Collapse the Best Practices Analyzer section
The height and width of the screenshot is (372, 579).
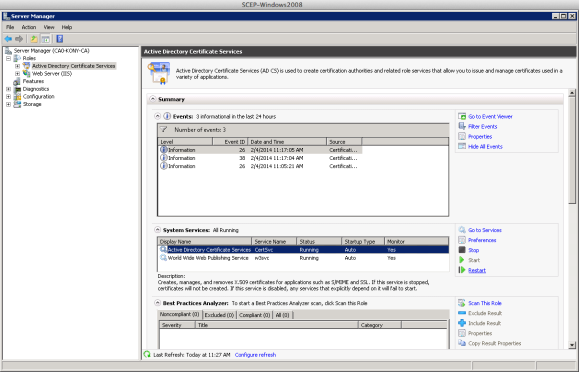(158, 303)
